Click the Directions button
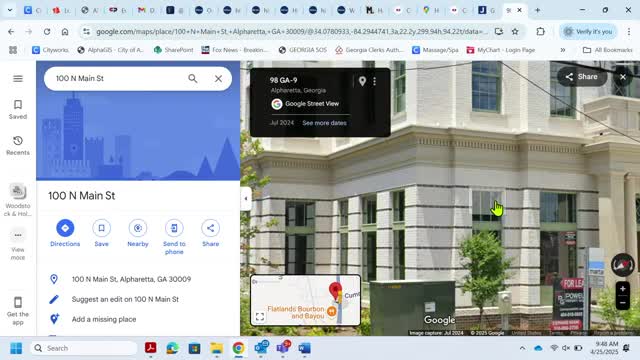 65,228
